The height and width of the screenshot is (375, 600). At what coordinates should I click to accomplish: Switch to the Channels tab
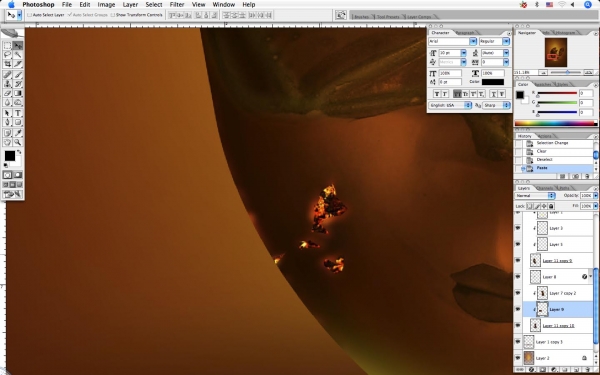tap(544, 188)
